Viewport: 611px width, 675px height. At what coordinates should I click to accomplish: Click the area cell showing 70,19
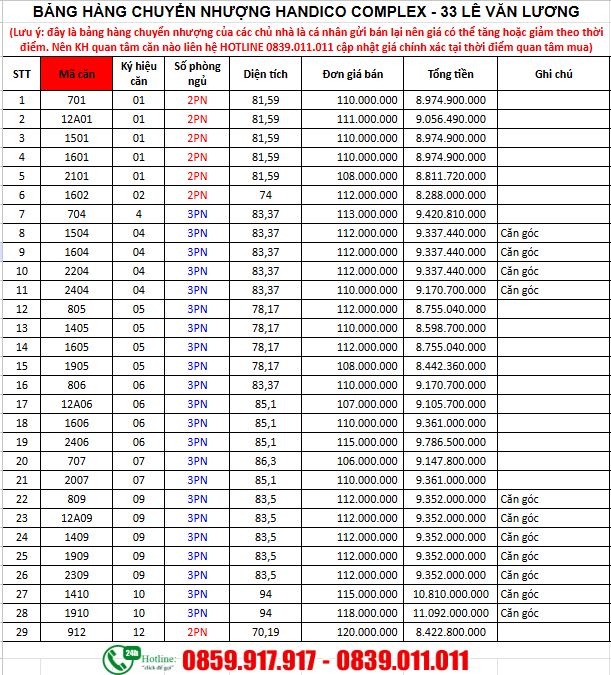coord(263,632)
